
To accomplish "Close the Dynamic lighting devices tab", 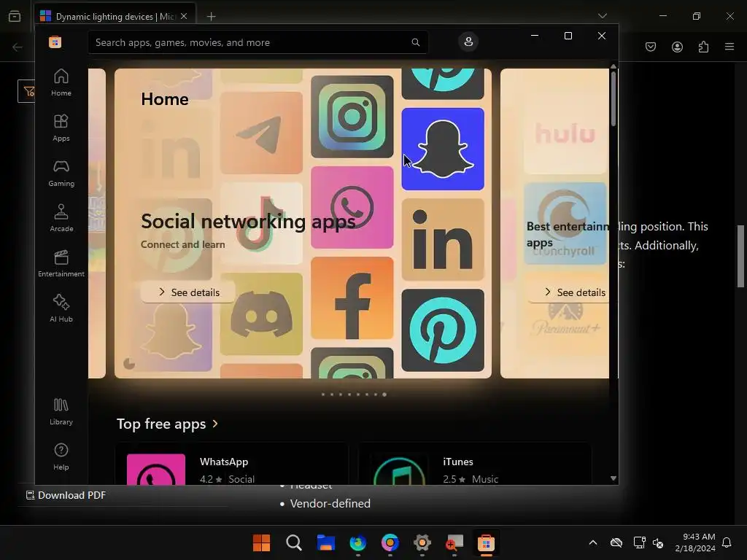I will coord(184,16).
